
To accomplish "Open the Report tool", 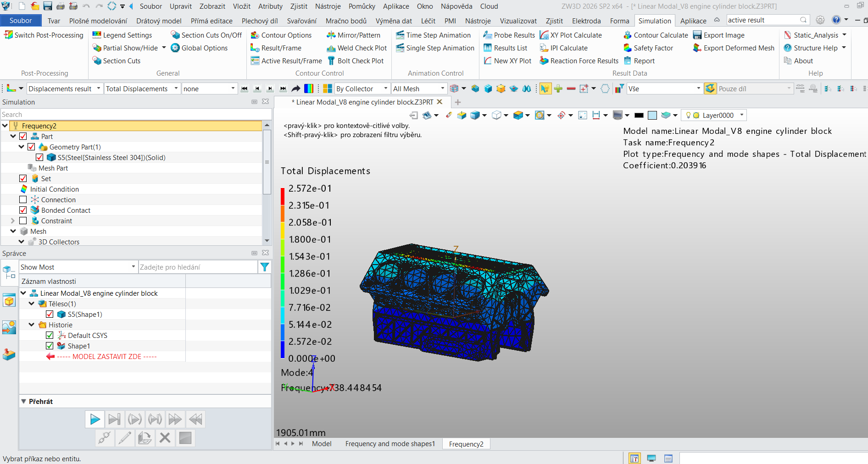I will point(639,61).
